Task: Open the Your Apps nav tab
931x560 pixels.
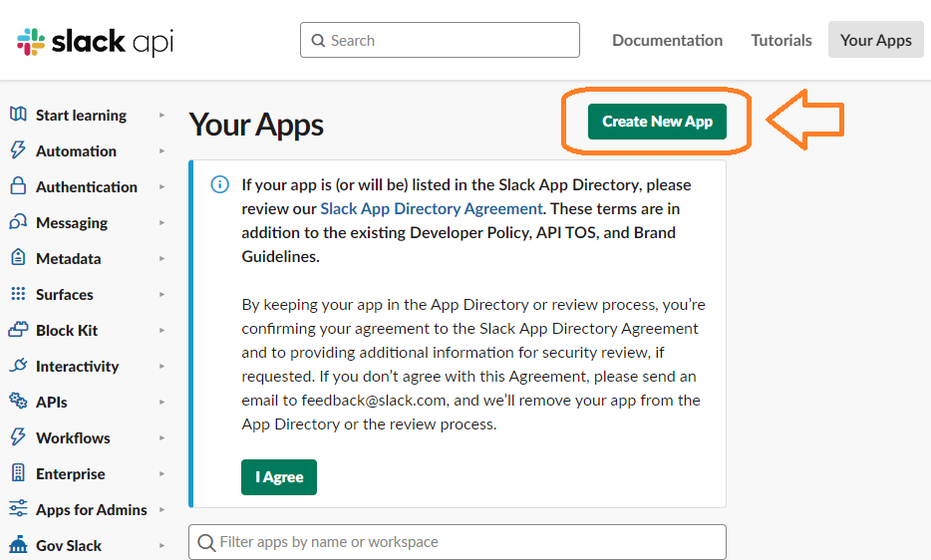Action: pos(876,40)
